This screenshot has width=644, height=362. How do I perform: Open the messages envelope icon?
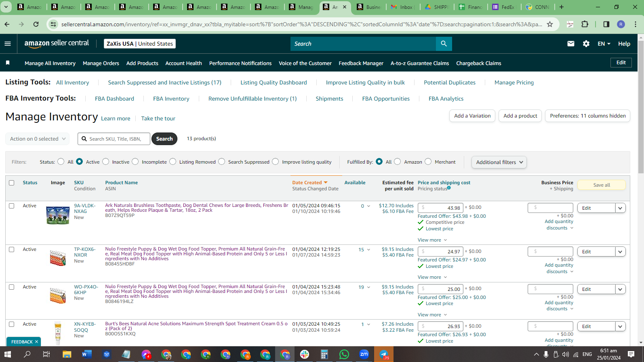coord(570,44)
